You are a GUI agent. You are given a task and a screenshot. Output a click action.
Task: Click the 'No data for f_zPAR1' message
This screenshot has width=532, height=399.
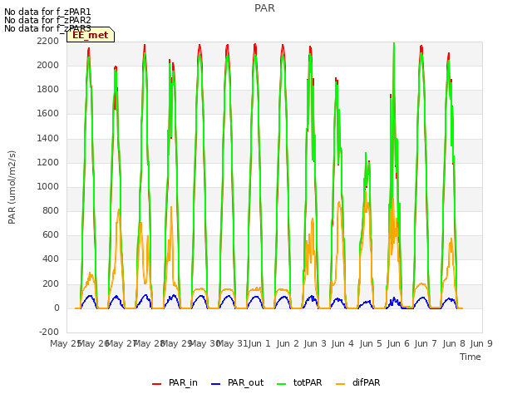pos(47,12)
